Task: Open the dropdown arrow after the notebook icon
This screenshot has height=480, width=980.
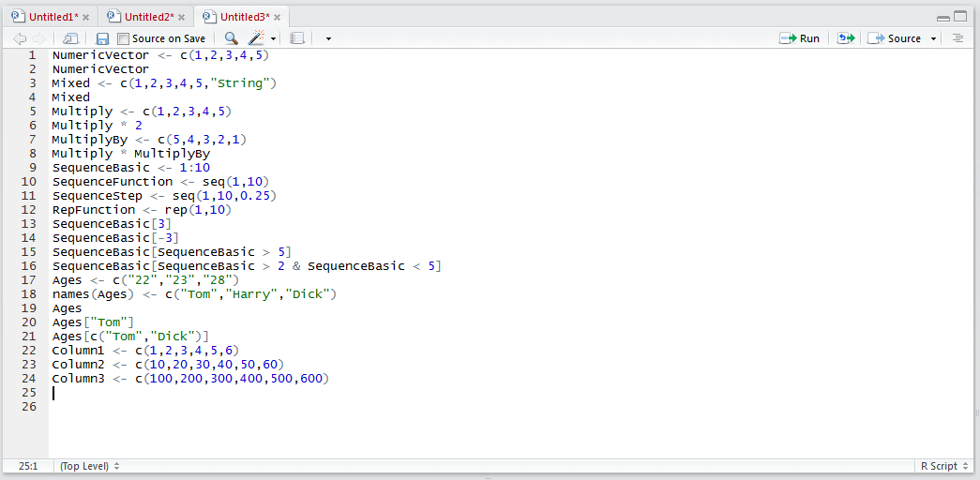Action: 328,38
